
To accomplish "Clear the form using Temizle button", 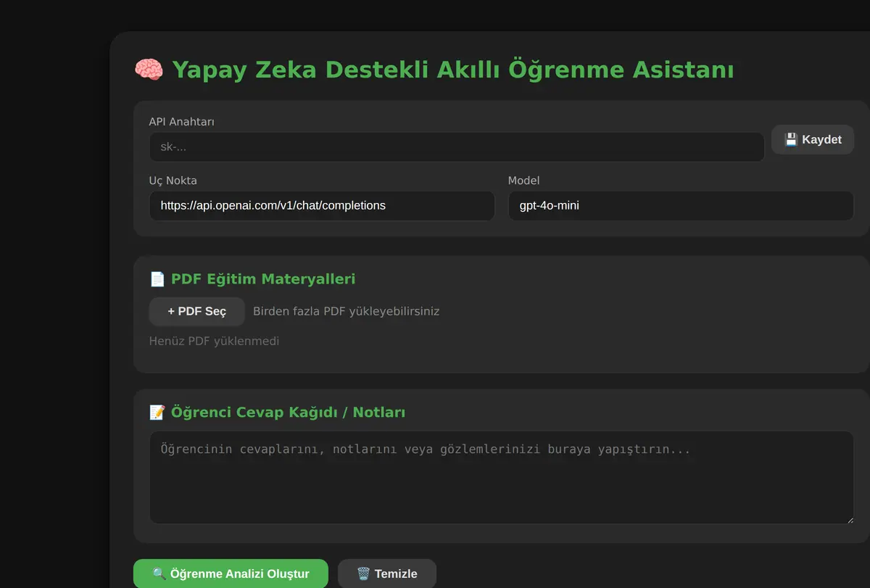I will click(x=387, y=573).
